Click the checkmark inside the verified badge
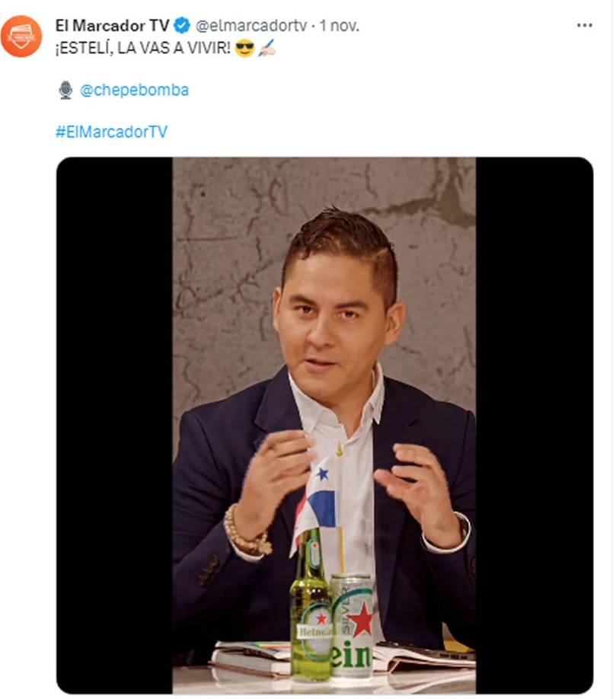 point(182,23)
